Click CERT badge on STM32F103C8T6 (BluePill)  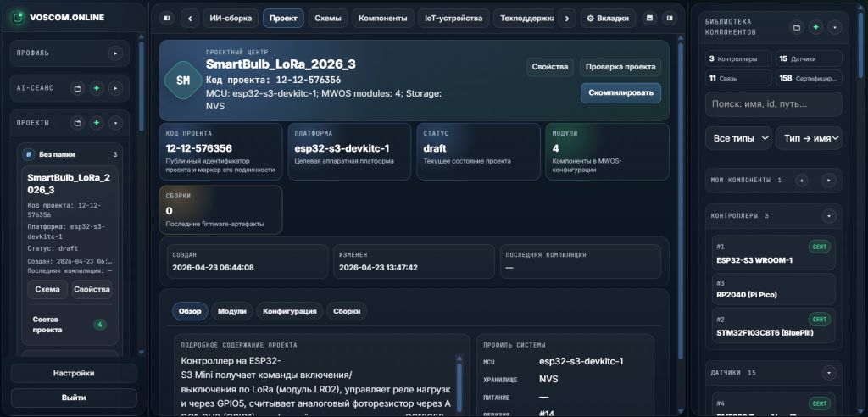click(820, 319)
